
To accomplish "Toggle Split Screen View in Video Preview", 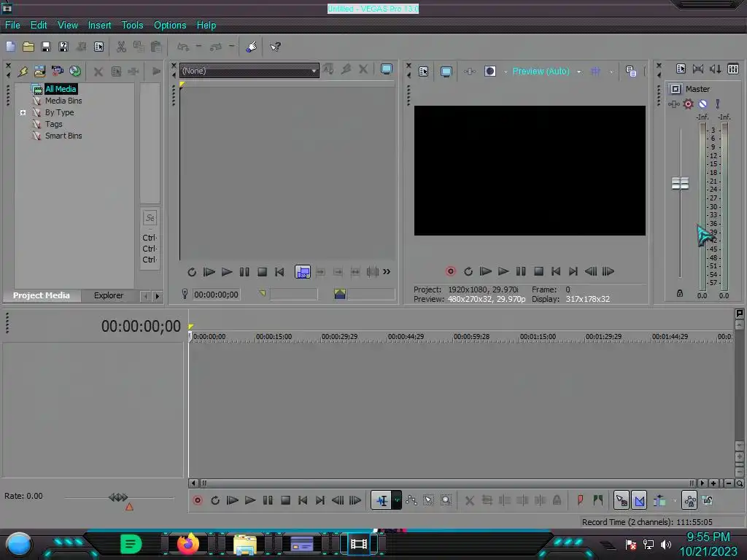I will coord(489,71).
